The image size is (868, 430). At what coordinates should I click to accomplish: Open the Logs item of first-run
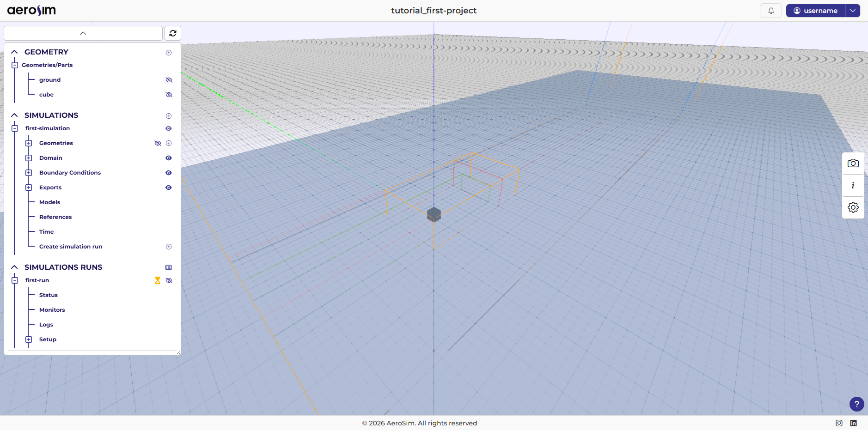pyautogui.click(x=46, y=325)
